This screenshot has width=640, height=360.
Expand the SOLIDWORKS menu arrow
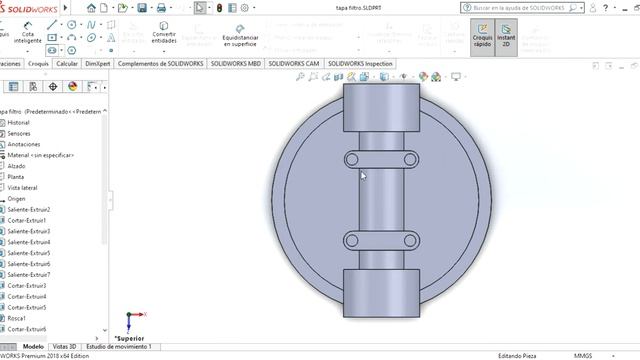click(x=65, y=8)
